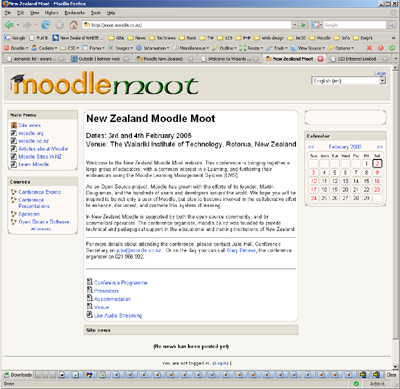Open the Conference Programme resource icon

(x=89, y=282)
